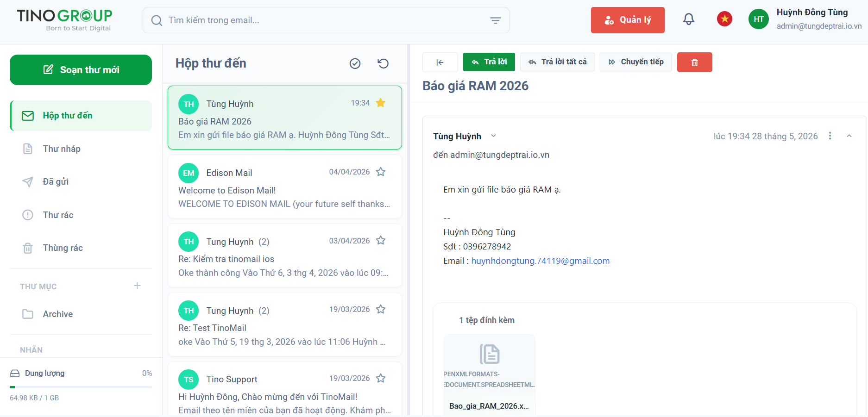The image size is (868, 417).
Task: Star the Re: Kiểm tra tinomail ios email
Action: point(381,240)
